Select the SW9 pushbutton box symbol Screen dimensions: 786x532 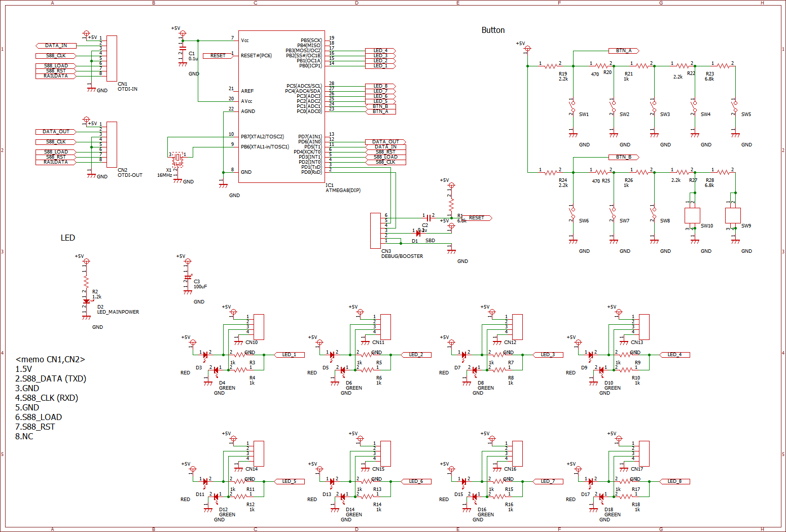coord(733,215)
